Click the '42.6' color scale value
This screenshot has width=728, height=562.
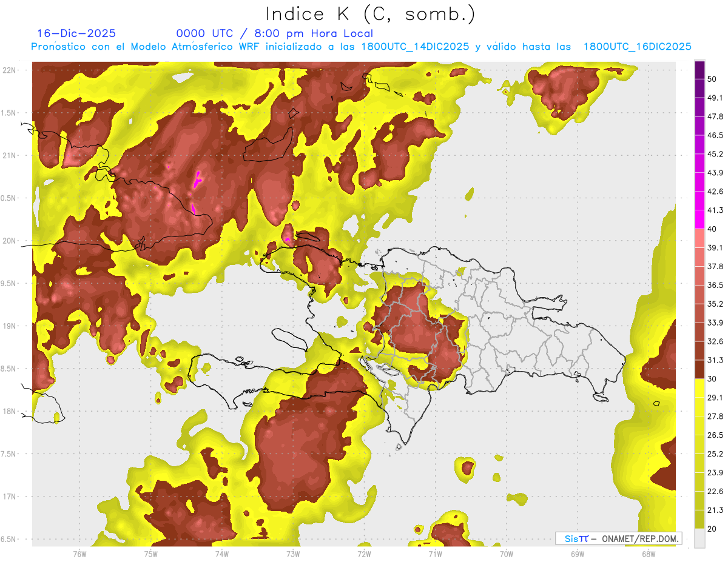(715, 192)
